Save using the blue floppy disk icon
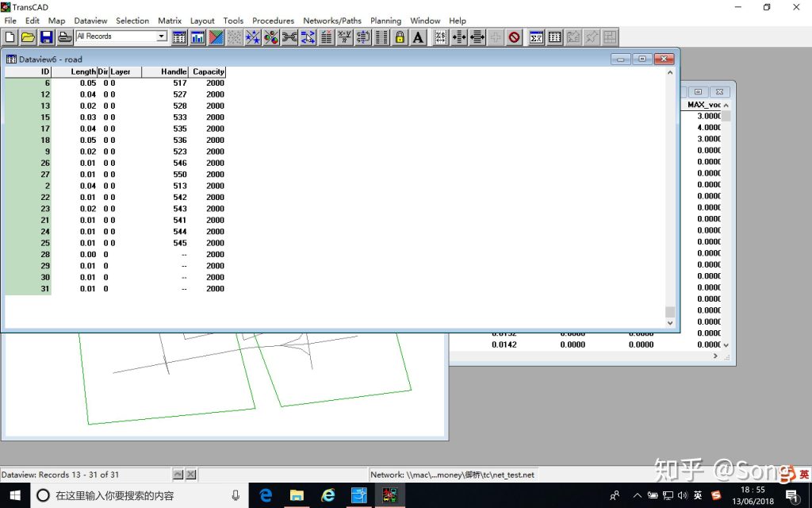The height and width of the screenshot is (508, 812). pyautogui.click(x=47, y=37)
